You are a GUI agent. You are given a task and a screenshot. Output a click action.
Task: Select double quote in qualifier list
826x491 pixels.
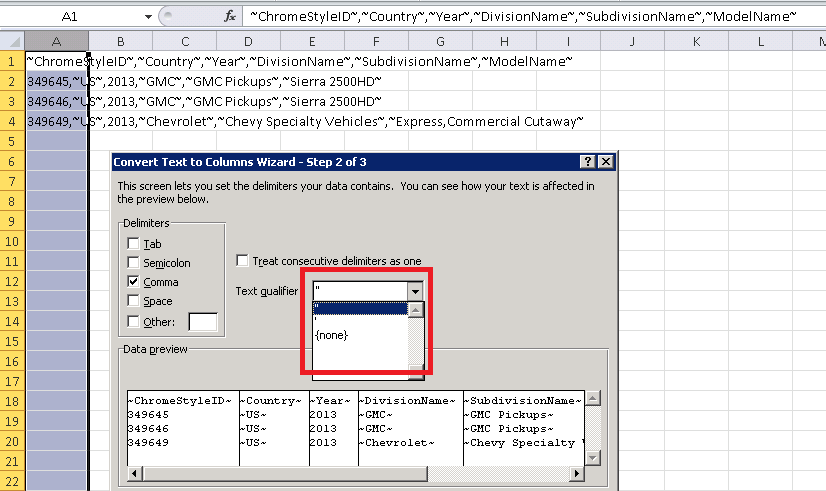click(x=360, y=308)
